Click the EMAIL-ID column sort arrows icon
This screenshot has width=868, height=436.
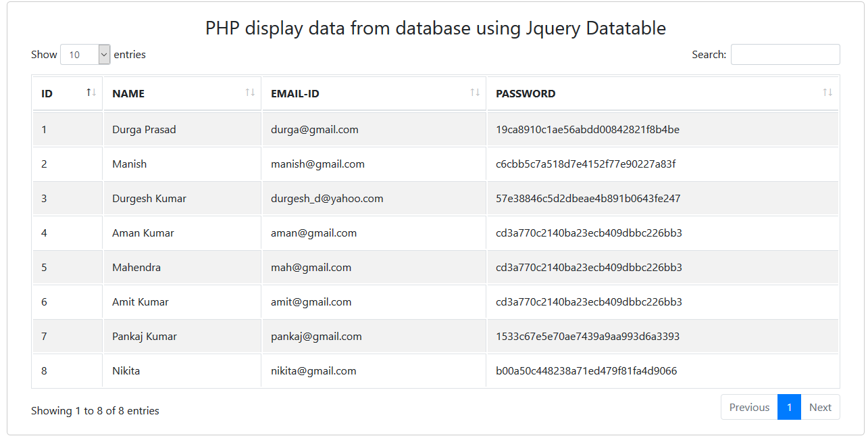coord(475,93)
